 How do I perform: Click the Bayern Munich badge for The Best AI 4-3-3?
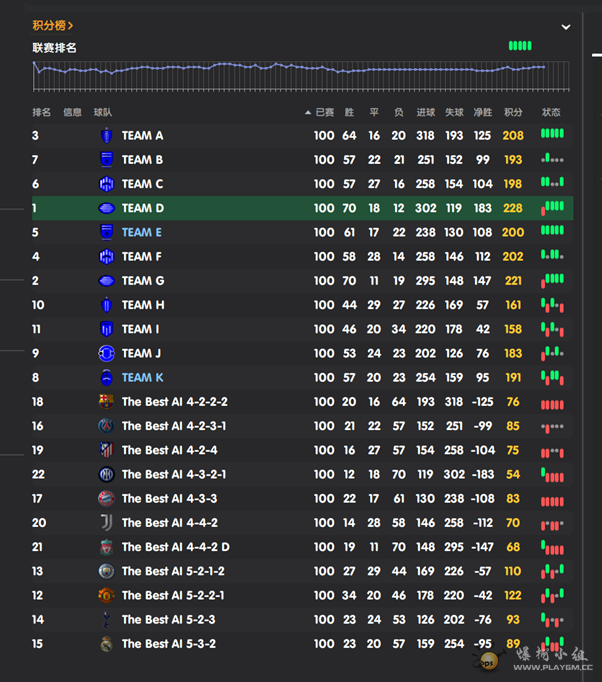coord(107,499)
